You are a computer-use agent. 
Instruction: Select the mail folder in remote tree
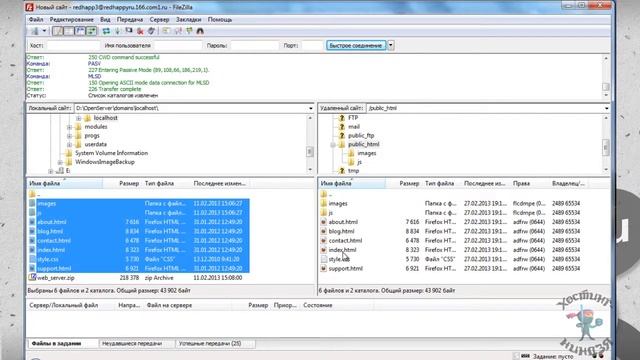tap(353, 127)
